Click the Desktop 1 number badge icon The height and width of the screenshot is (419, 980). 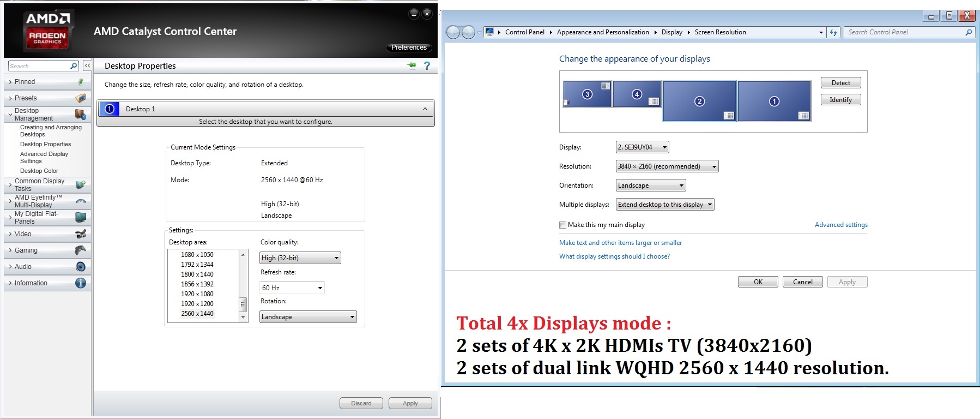coord(110,109)
